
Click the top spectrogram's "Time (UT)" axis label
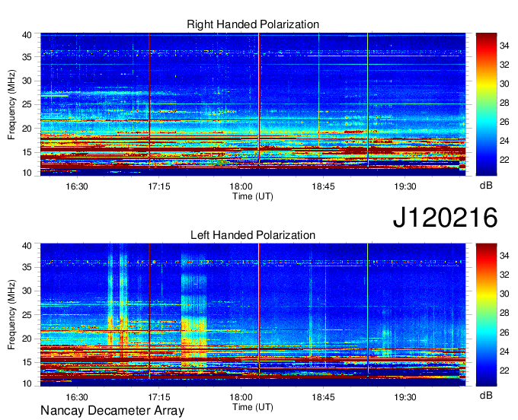253,196
